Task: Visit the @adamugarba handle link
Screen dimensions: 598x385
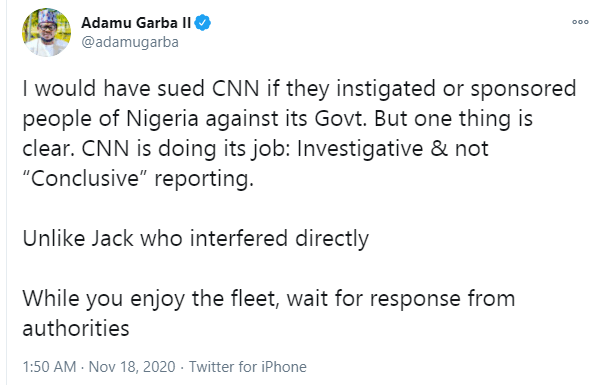Action: [130, 42]
